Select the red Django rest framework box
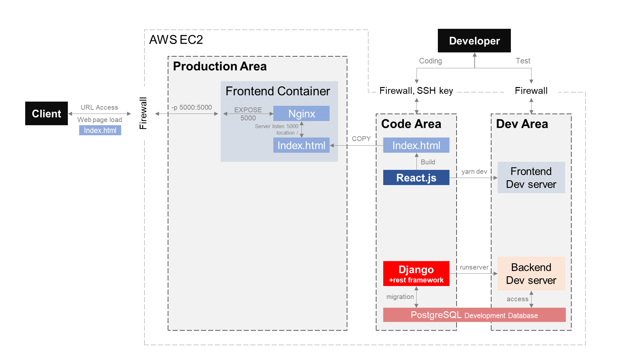The image size is (644, 364). tap(416, 273)
